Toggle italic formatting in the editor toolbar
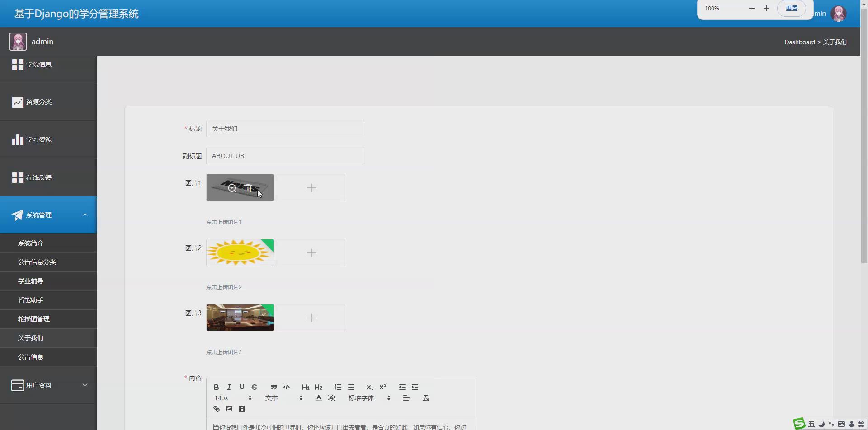The height and width of the screenshot is (430, 868). pos(229,387)
